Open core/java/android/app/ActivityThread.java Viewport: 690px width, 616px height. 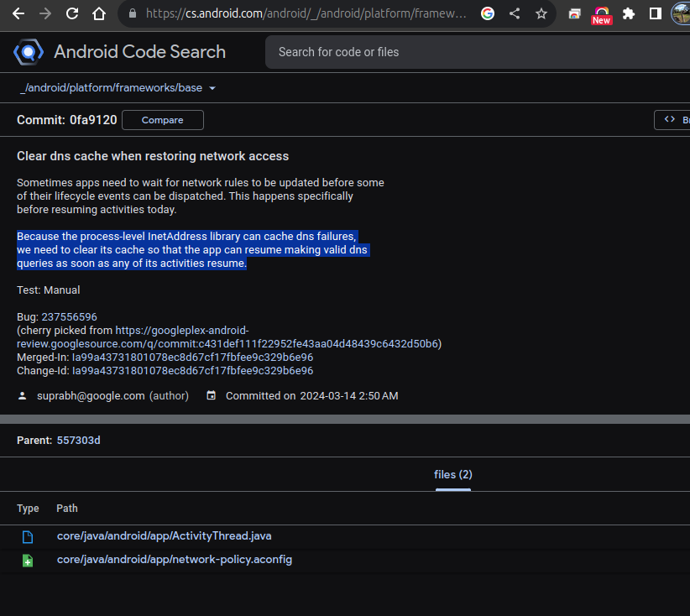coord(165,536)
